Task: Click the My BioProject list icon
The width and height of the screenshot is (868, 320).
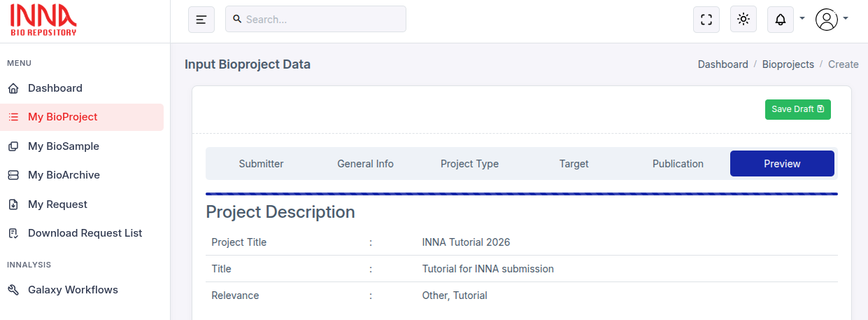Action: pos(13,118)
